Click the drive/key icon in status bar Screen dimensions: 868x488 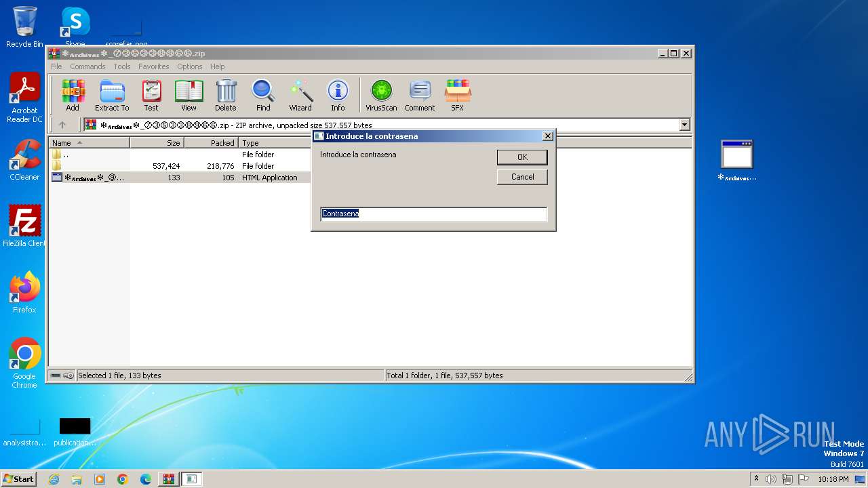coord(62,375)
